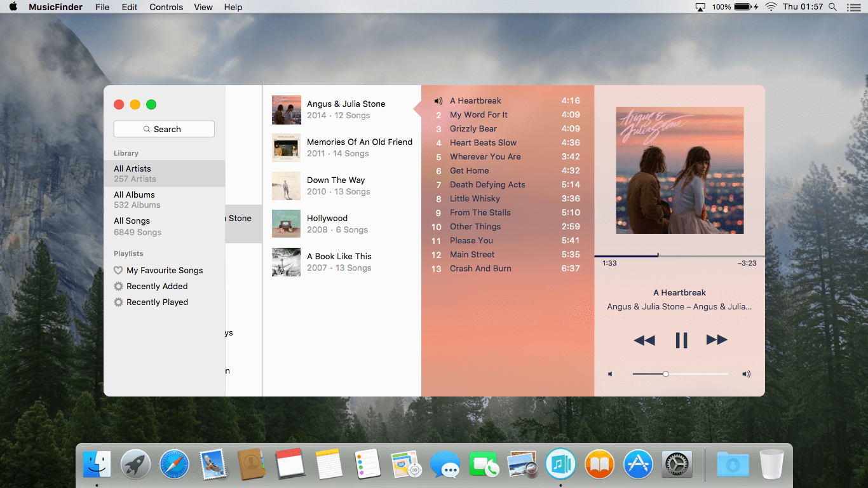
Task: Open FaceTime icon in the dock
Action: click(484, 464)
